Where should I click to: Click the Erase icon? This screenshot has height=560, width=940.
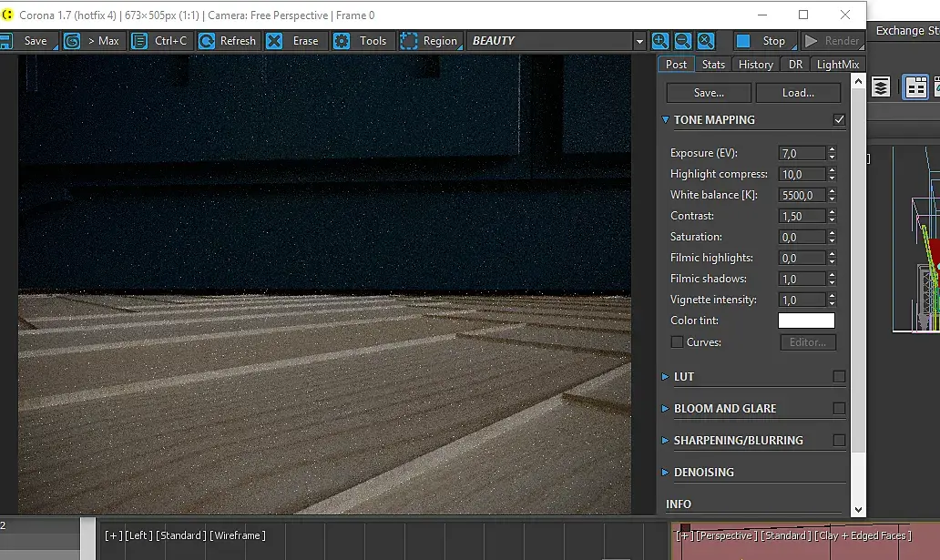(x=274, y=41)
